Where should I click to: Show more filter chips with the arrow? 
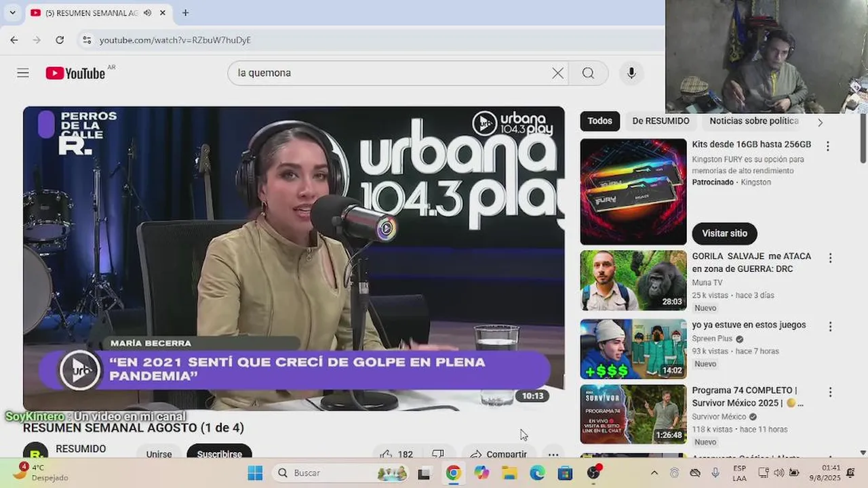(x=820, y=122)
